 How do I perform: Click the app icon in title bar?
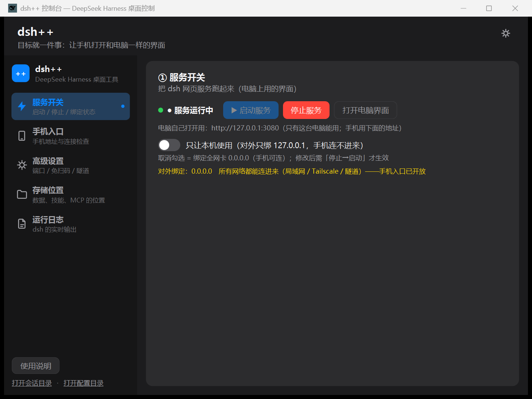[x=13, y=8]
